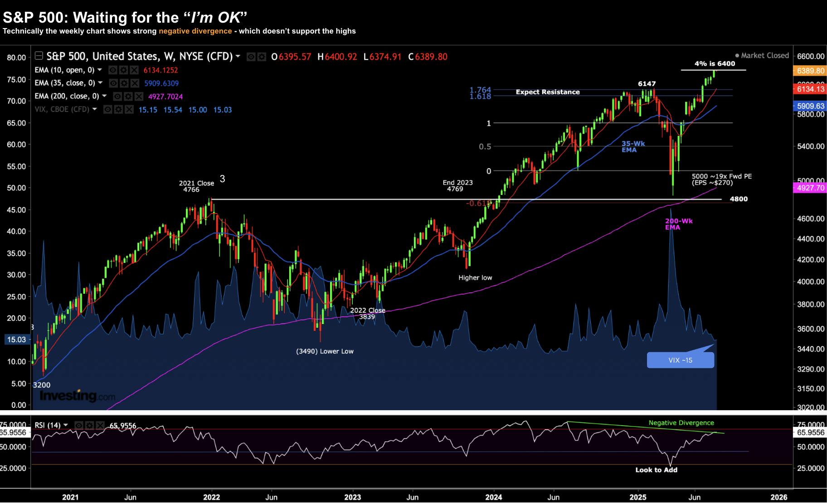This screenshot has width=827, height=504.
Task: Open settings gear for EMA (35, close, 0)
Action: tap(124, 83)
